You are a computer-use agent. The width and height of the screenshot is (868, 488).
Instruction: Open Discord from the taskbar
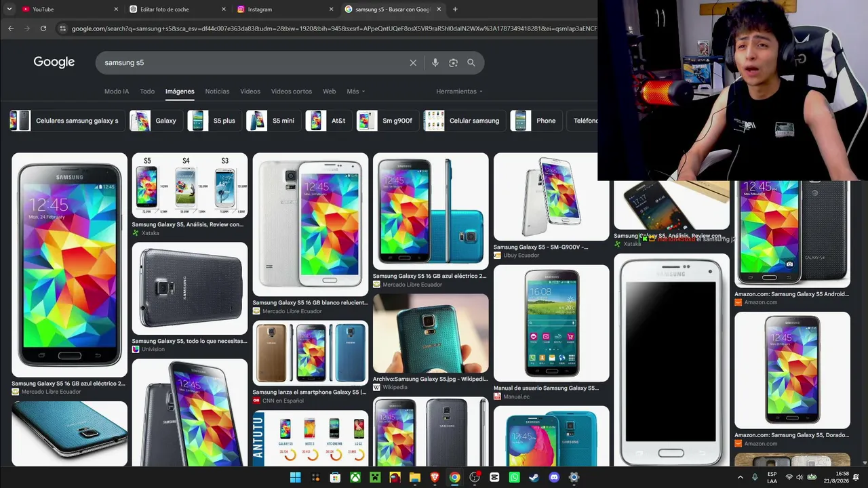point(554,477)
